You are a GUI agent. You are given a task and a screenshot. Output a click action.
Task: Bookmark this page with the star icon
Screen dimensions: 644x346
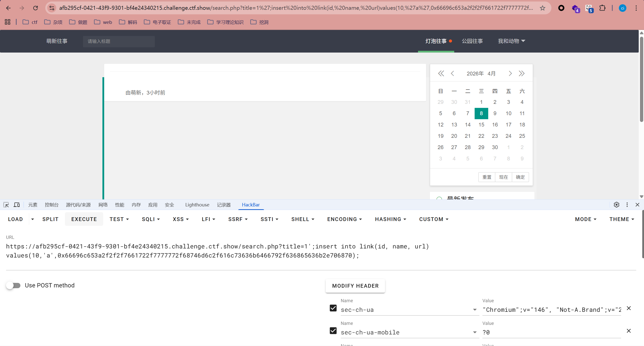coord(543,8)
